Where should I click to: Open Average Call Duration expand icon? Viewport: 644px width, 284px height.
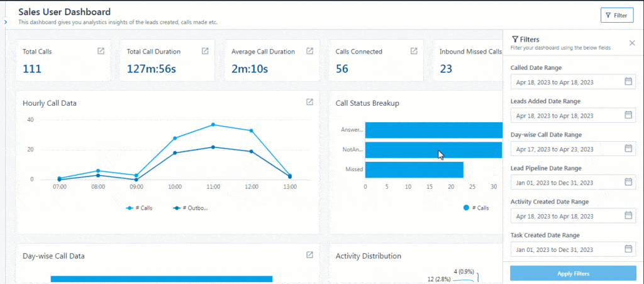[309, 51]
